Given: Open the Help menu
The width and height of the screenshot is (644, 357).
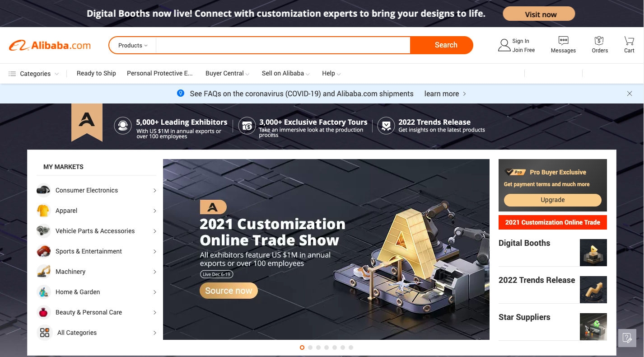Looking at the screenshot, I should coord(331,74).
